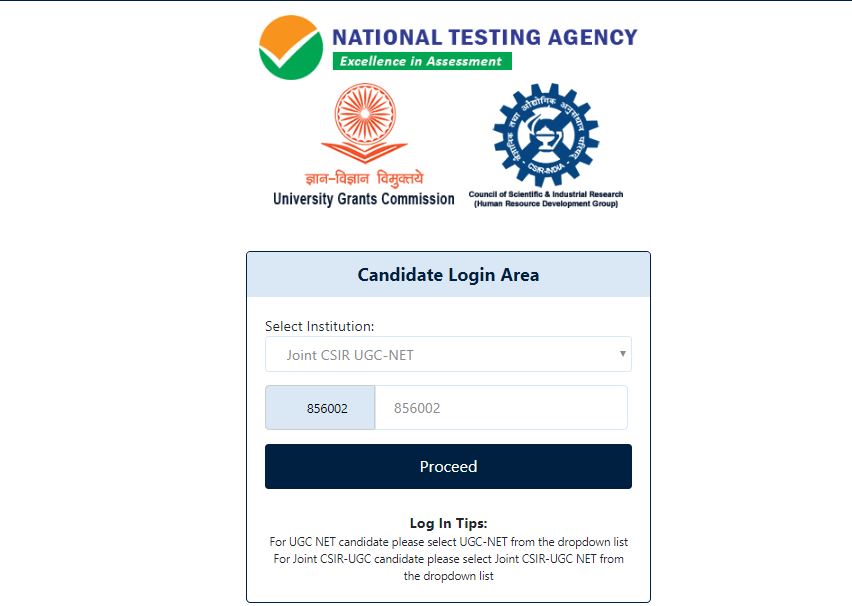
Task: Click the blue CSIR-India gear emblem
Action: (545, 134)
